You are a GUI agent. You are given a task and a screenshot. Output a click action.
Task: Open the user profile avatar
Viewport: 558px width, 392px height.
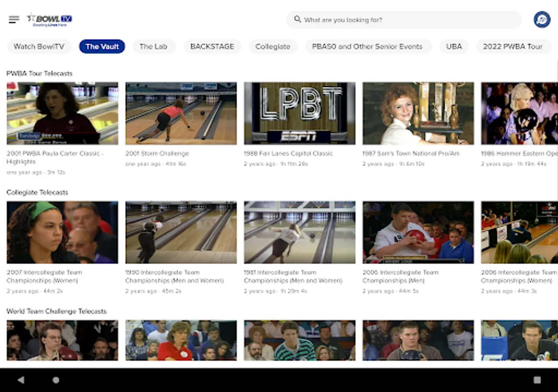coord(542,20)
